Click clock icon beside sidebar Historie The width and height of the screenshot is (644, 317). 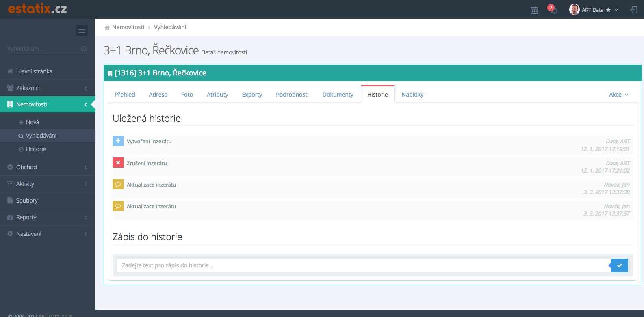click(x=21, y=149)
